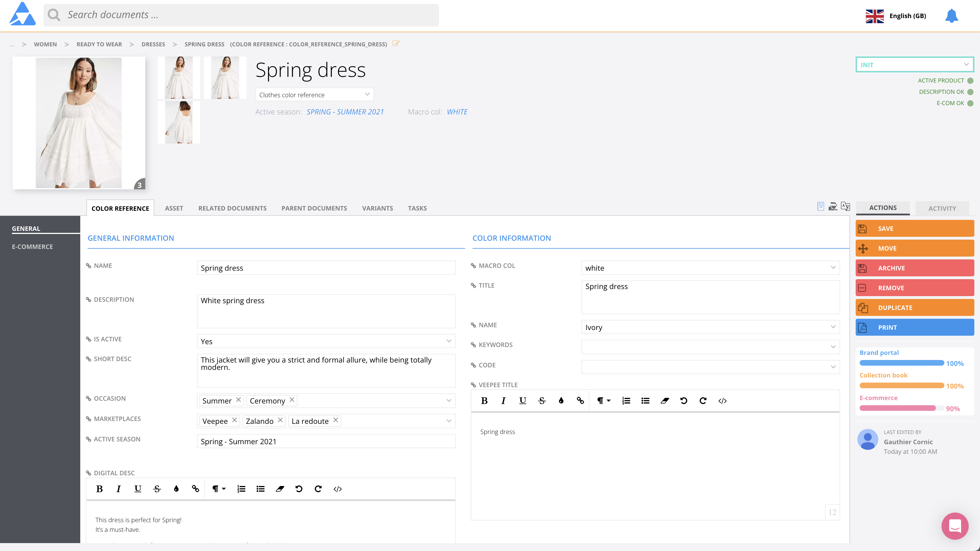
Task: Switch to the Activity tab
Action: click(942, 208)
